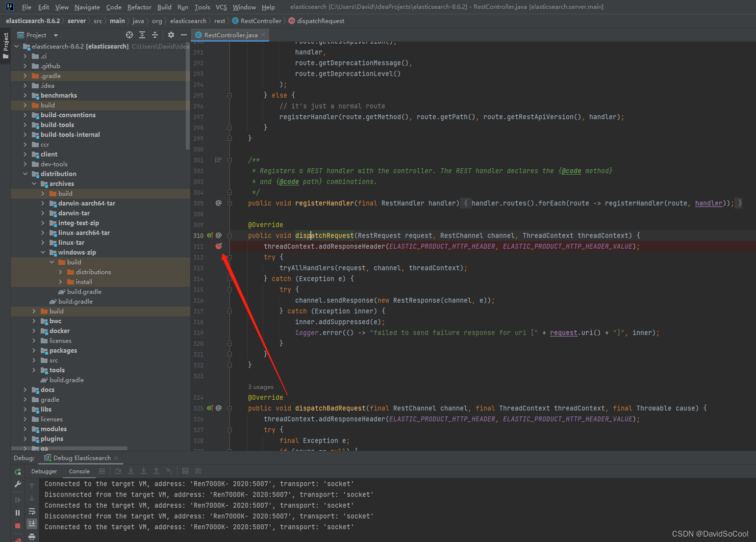Click Collapse All in Project panel
The height and width of the screenshot is (542, 756).
click(x=155, y=35)
